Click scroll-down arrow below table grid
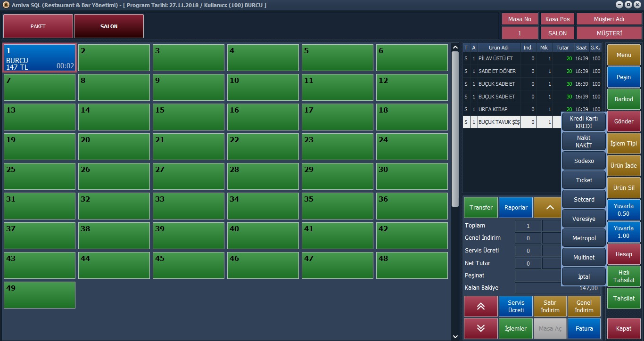Viewport: 644px width, 341px height. pyautogui.click(x=455, y=336)
